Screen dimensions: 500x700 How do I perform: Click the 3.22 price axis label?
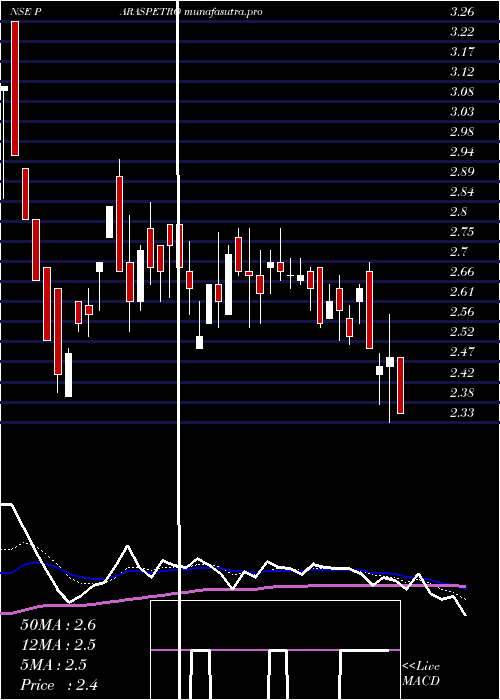[x=462, y=32]
